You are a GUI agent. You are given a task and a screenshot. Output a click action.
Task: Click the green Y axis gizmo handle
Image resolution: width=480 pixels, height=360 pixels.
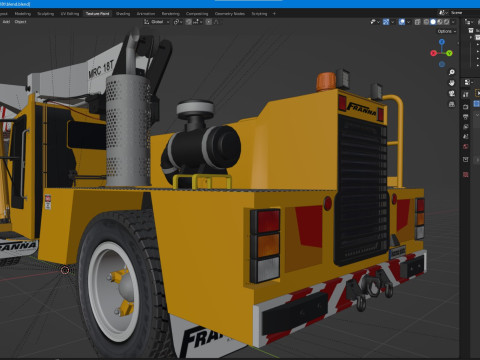449,53
